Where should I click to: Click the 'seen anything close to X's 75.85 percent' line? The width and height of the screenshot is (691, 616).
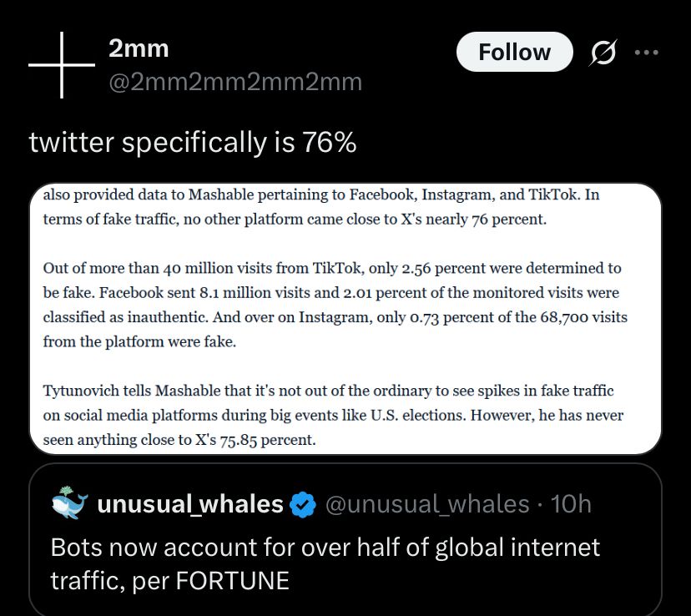[x=179, y=440]
